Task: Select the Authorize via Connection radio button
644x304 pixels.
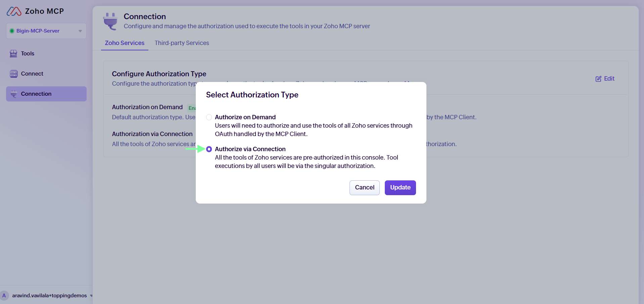Action: tap(209, 149)
